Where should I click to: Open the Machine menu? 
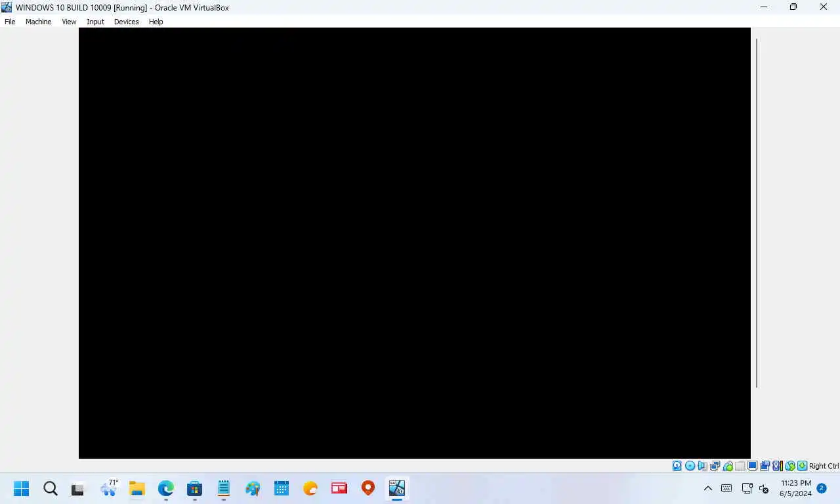(38, 22)
